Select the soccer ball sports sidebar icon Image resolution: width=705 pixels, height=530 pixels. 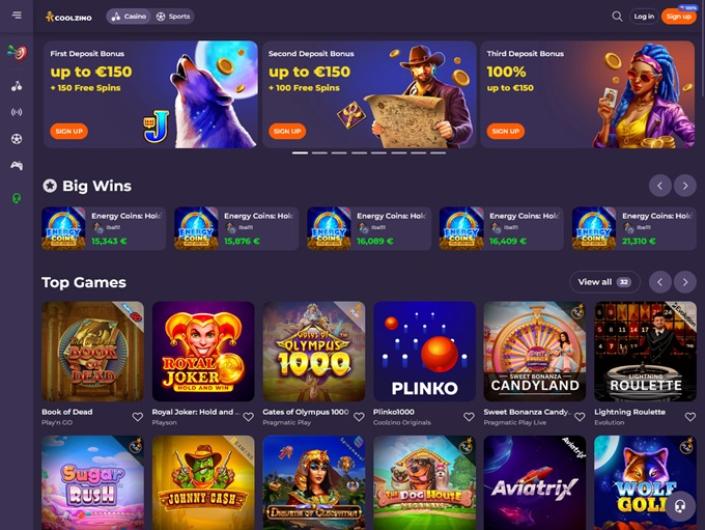(17, 139)
